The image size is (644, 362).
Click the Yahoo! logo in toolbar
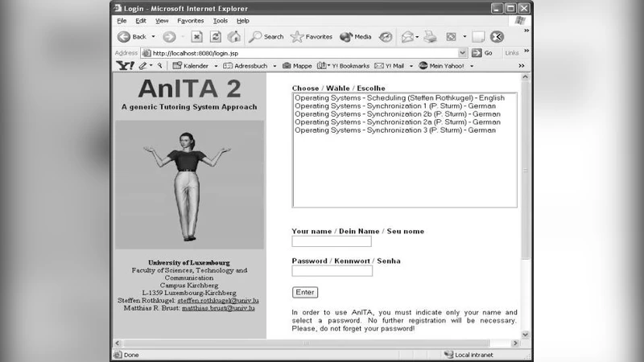[125, 66]
